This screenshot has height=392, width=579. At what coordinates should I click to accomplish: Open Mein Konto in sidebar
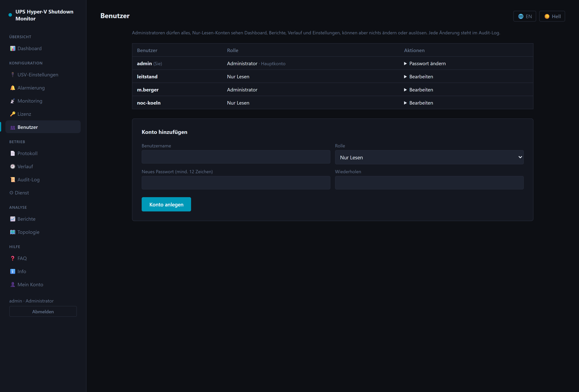coord(43,284)
